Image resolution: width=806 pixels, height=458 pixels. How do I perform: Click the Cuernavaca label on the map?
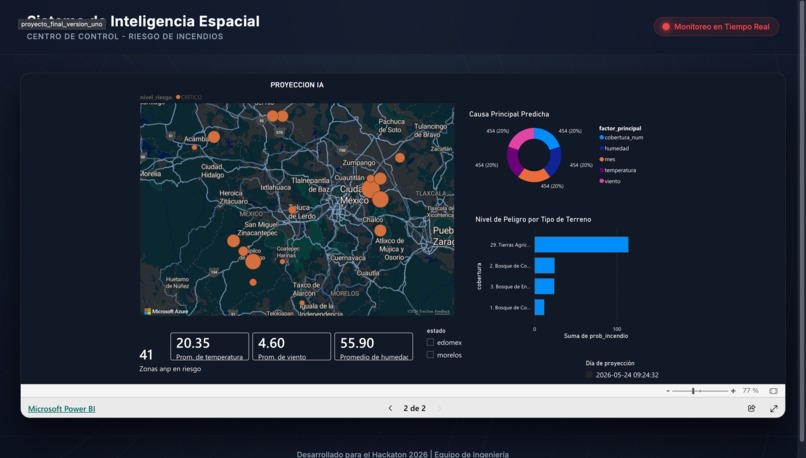[348, 258]
